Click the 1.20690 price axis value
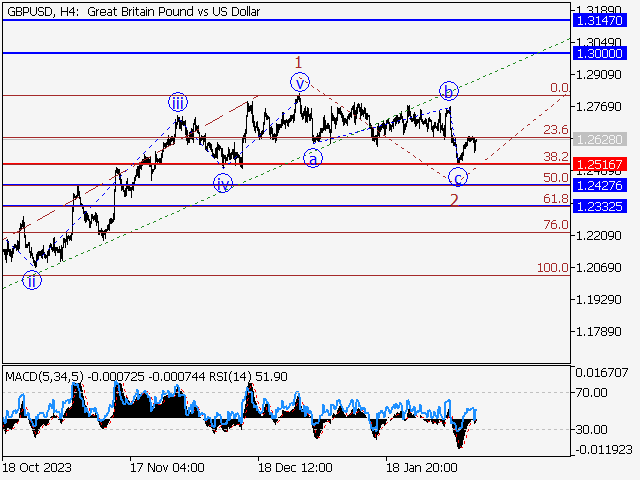The image size is (640, 480). [598, 268]
